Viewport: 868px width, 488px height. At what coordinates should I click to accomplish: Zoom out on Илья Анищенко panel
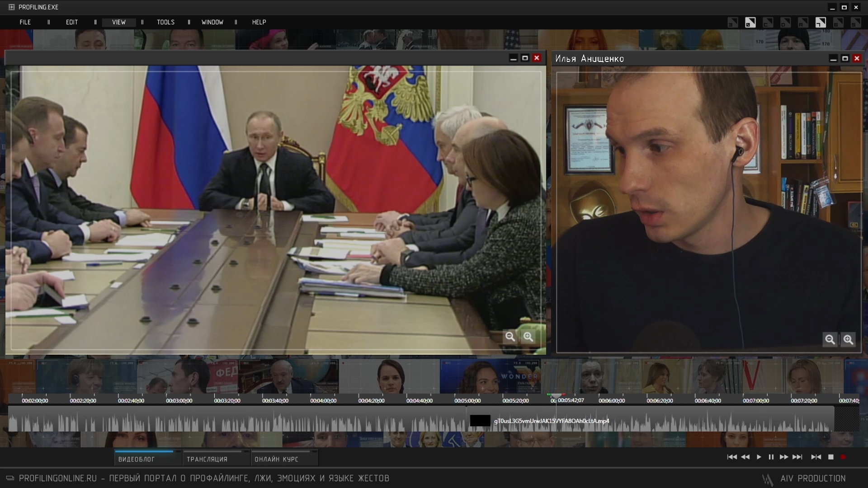[830, 339]
